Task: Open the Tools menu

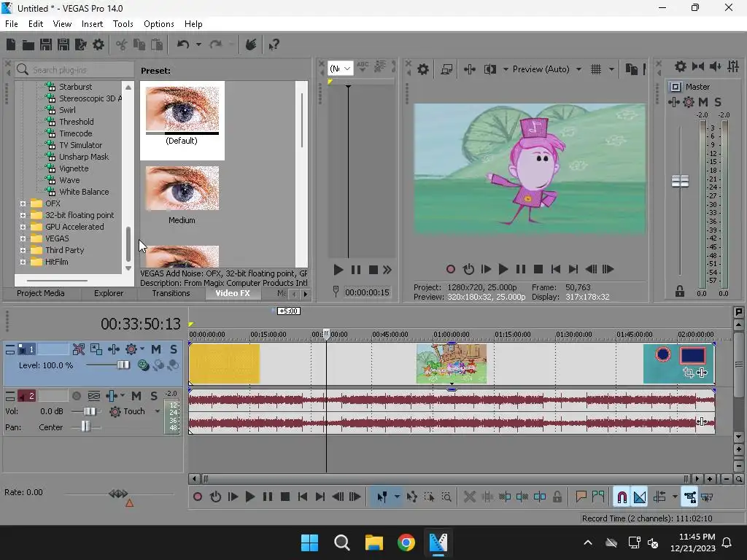Action: tap(123, 24)
